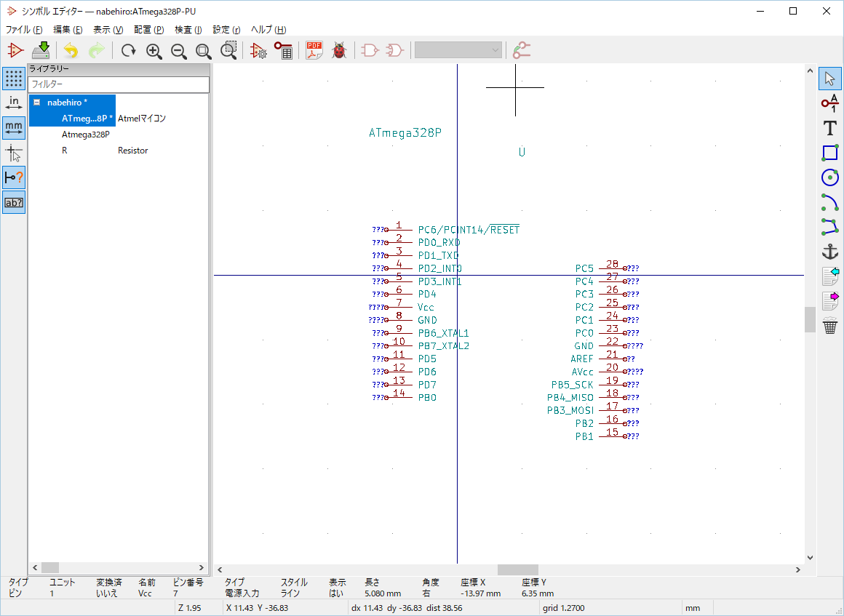Viewport: 844px width, 616px height.
Task: Toggle the library tree panel
Action: coord(14,202)
